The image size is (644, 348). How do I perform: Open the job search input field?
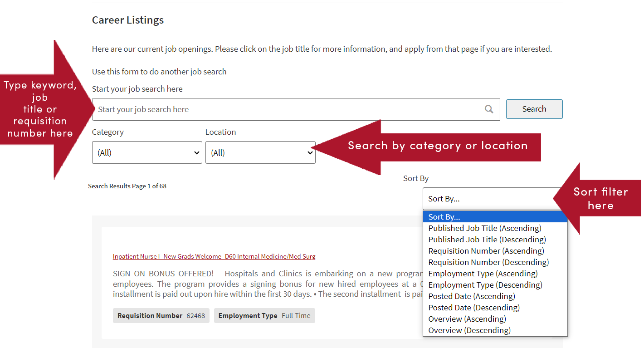pyautogui.click(x=272, y=109)
